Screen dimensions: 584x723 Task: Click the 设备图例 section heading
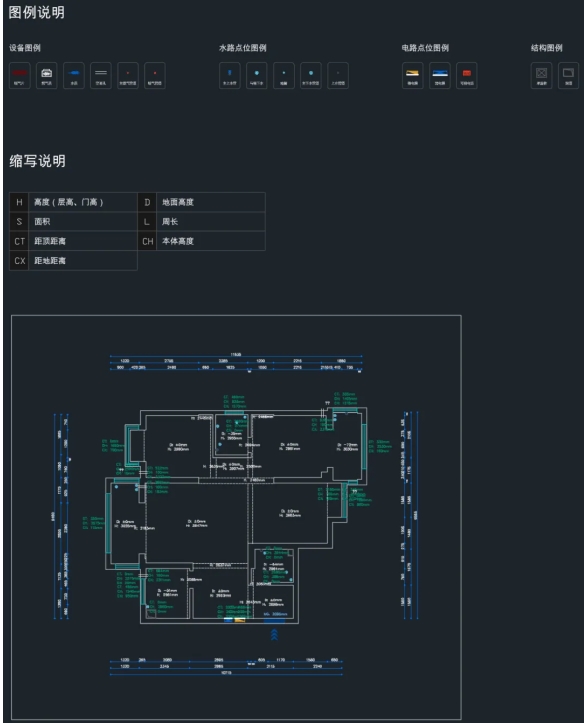pyautogui.click(x=25, y=48)
